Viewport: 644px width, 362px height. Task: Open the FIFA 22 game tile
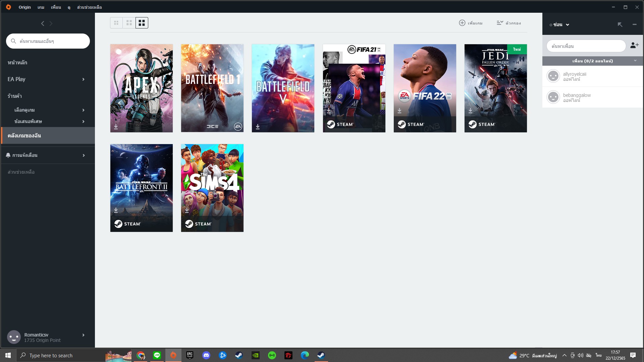pos(425,88)
